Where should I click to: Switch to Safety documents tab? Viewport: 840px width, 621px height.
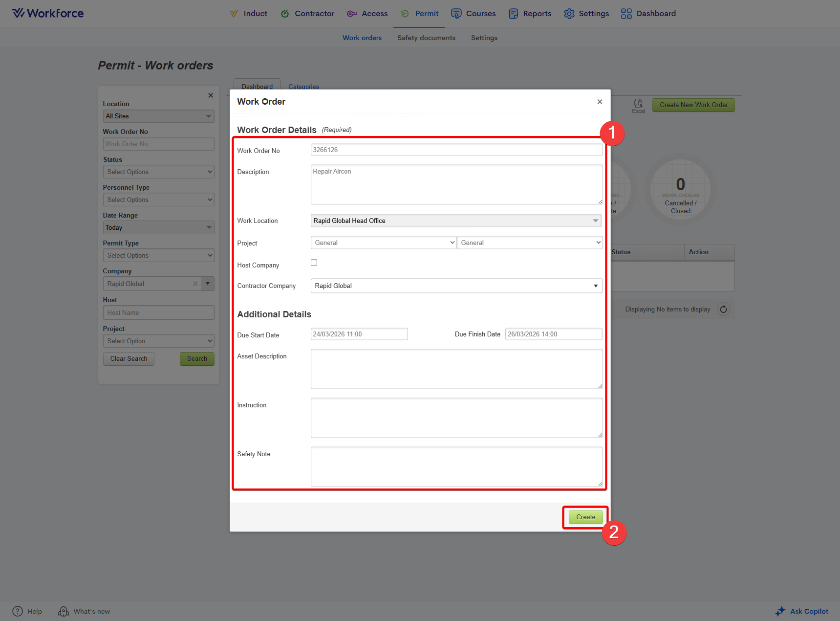click(426, 38)
